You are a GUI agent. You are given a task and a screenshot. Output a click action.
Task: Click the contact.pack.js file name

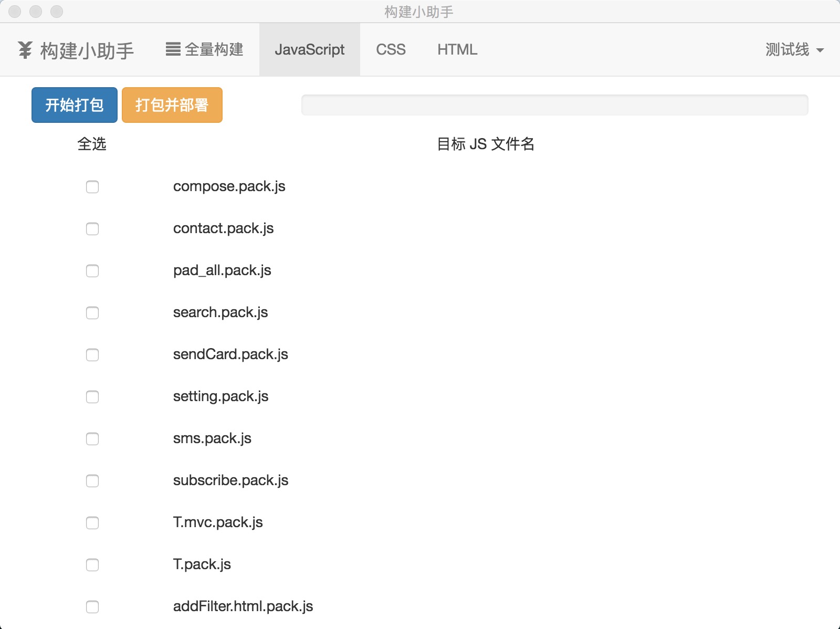[x=224, y=229]
